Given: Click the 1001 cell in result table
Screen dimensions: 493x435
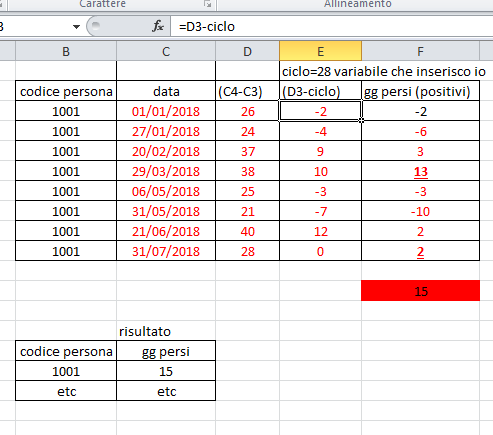Looking at the screenshot, I should [66, 371].
